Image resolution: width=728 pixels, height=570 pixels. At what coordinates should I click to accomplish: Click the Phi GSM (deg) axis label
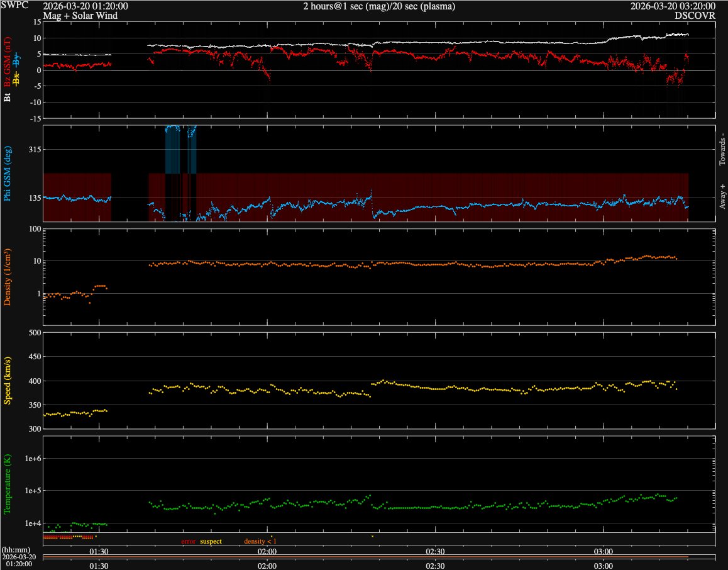tap(7, 174)
